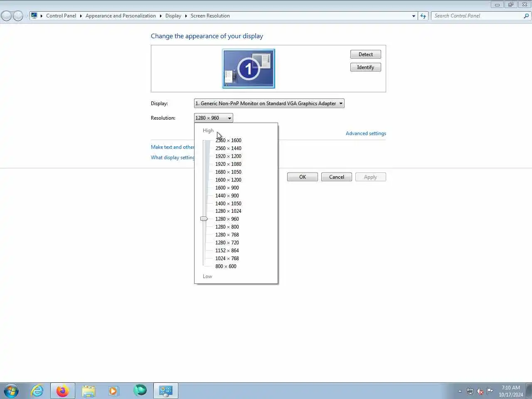Click the muted volume icon in tray

click(x=480, y=391)
